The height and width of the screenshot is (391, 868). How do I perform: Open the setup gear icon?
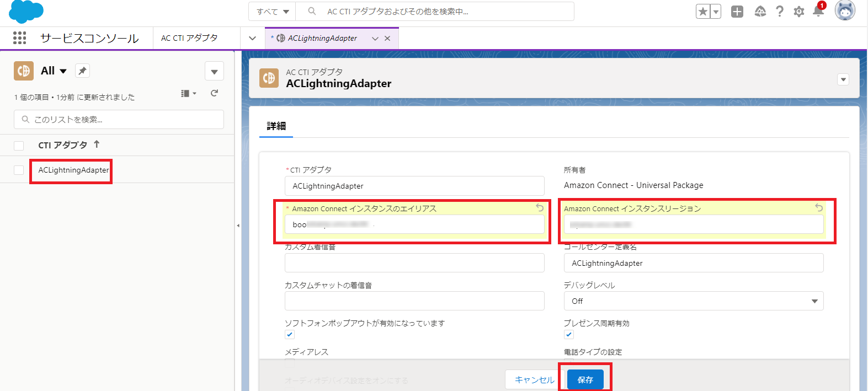(x=798, y=12)
